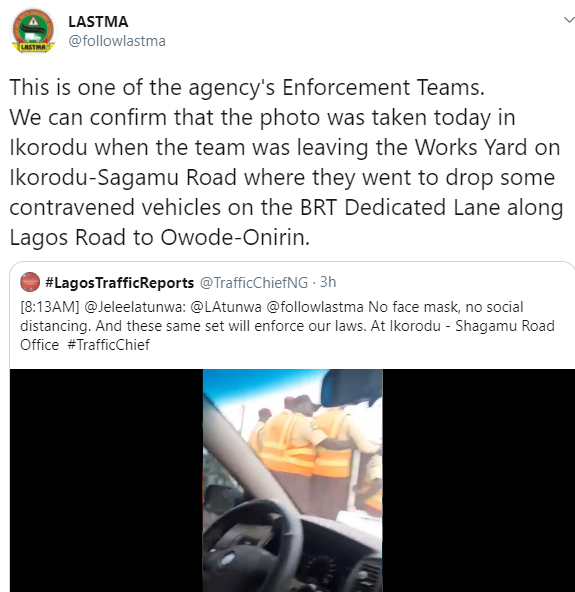Image resolution: width=575 pixels, height=592 pixels.
Task: Open the 3h timestamp of quoted tweet
Action: (328, 282)
